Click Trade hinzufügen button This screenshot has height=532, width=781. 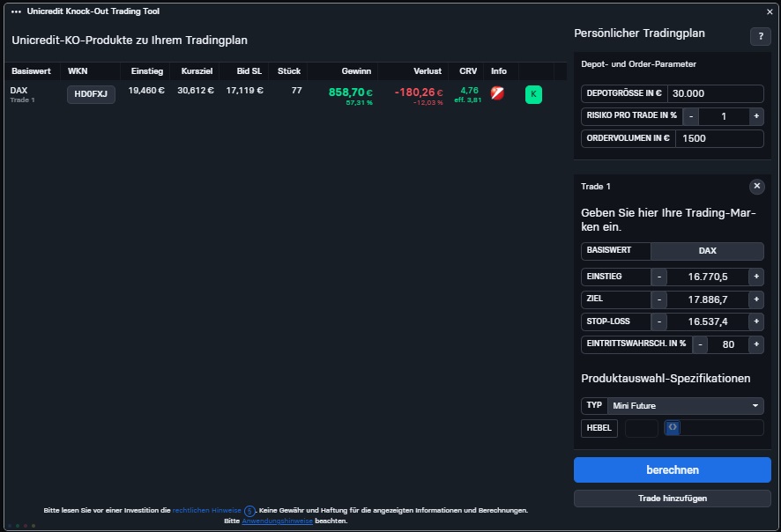[673, 499]
